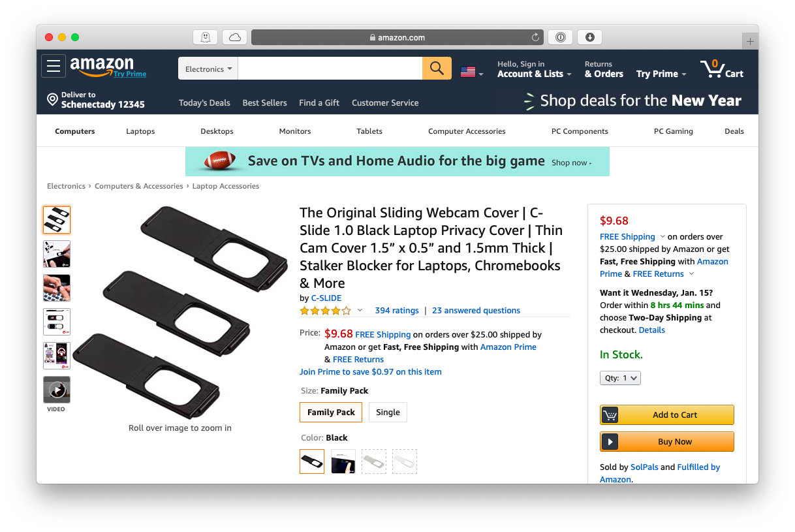795x532 pixels.
Task: Select the Single size option
Action: (x=388, y=412)
